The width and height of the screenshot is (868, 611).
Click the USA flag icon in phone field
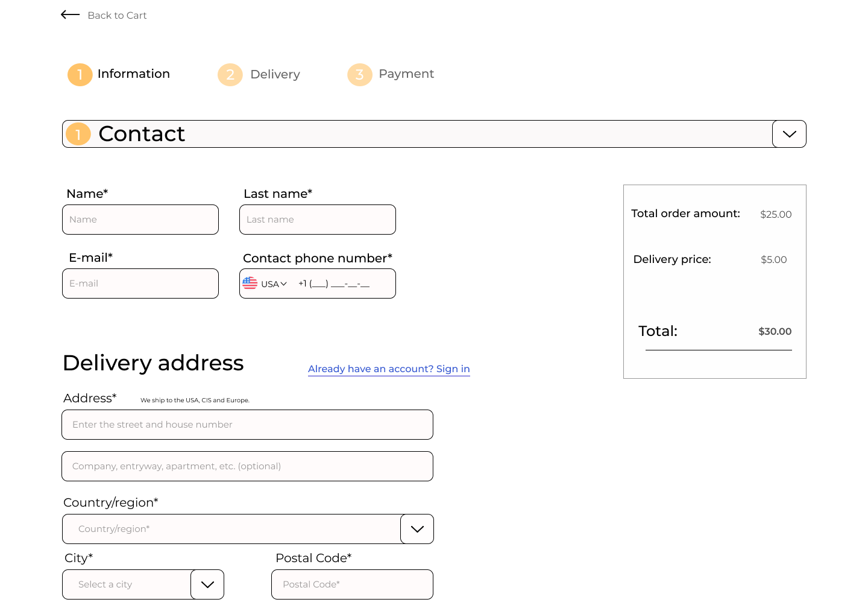click(250, 283)
